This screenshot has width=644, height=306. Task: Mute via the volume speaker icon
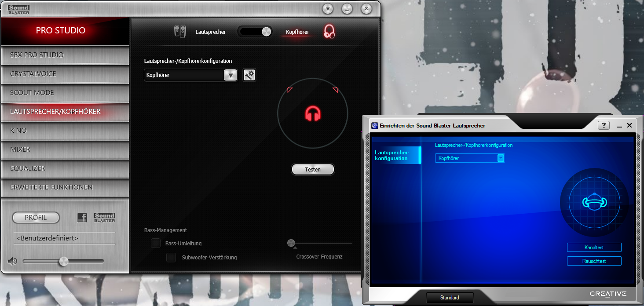[12, 262]
